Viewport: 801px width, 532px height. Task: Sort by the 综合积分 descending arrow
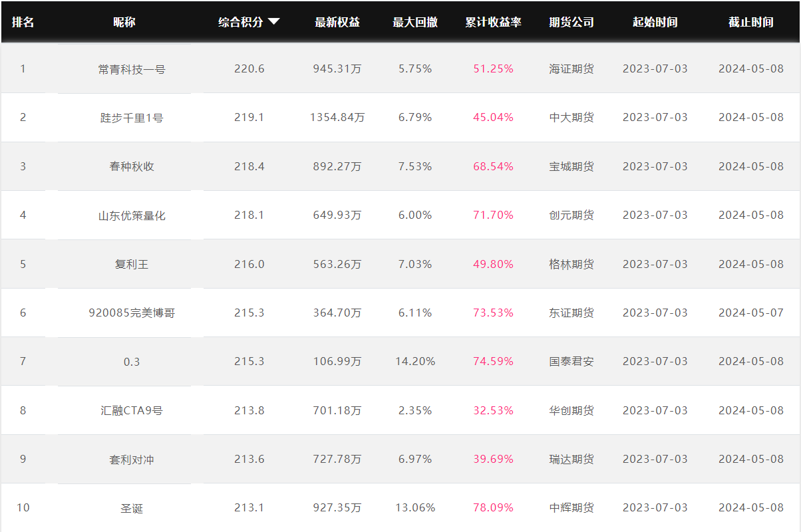273,22
